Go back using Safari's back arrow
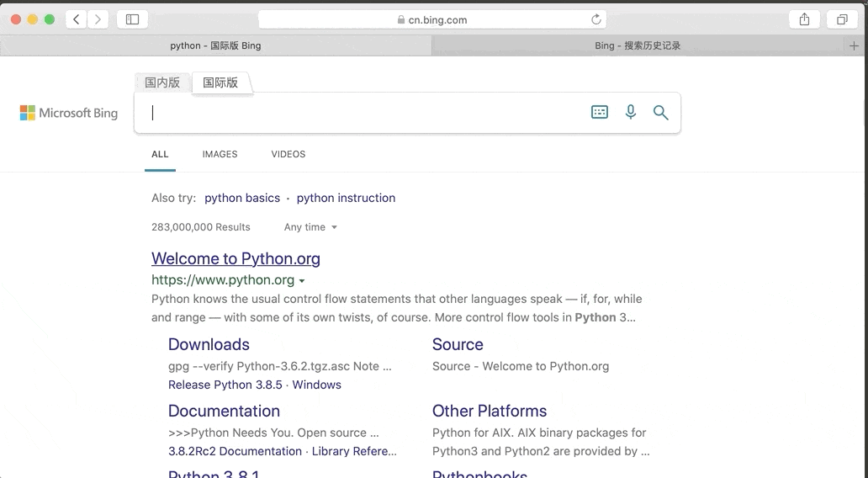 click(x=77, y=19)
